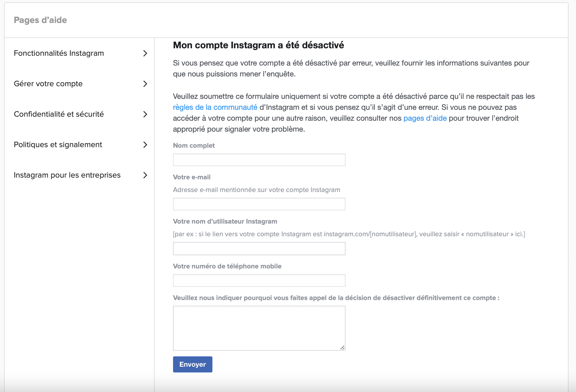Expand Confidentialité et sécurité chevron
The height and width of the screenshot is (392, 576).
tap(145, 114)
